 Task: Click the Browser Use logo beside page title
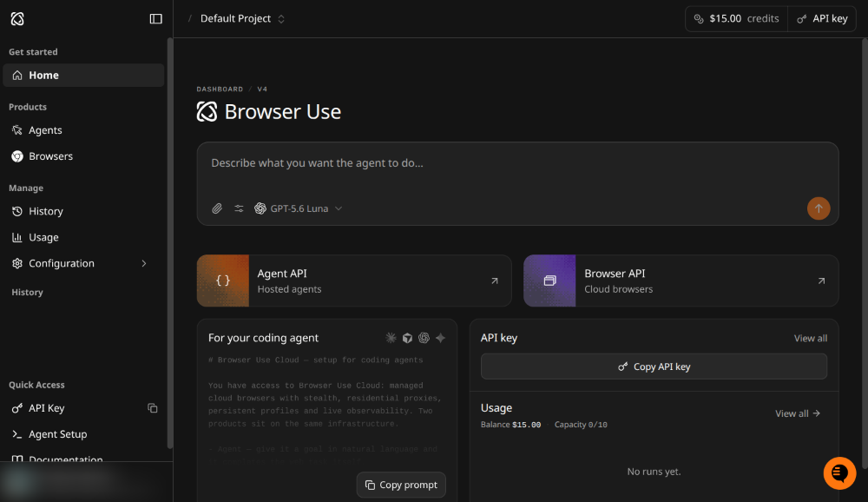click(x=207, y=112)
